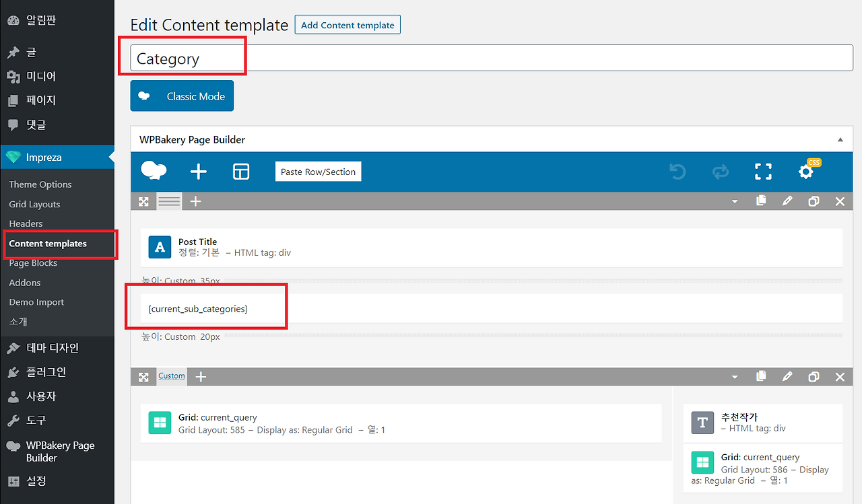Copy the Custom row via clipboard icon
This screenshot has height=504, width=862.
[x=761, y=377]
